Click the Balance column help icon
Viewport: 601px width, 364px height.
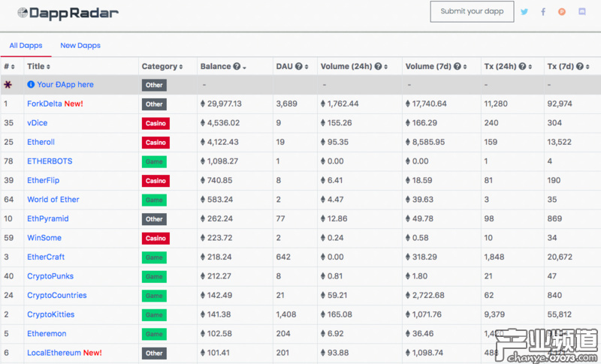237,67
